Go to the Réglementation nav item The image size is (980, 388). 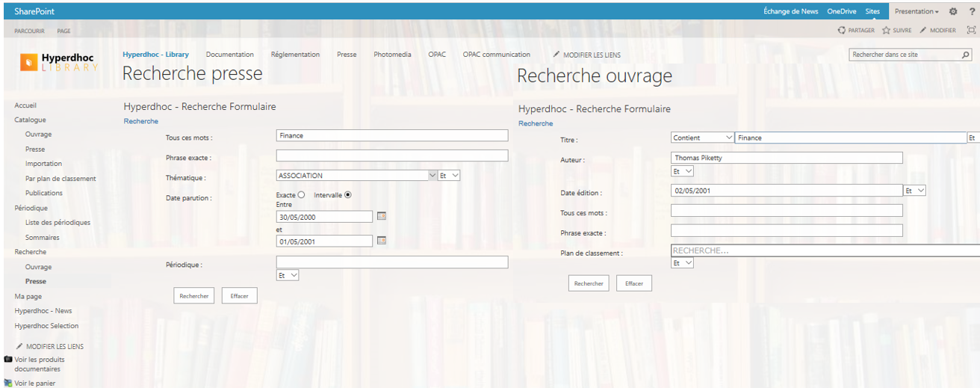[295, 55]
